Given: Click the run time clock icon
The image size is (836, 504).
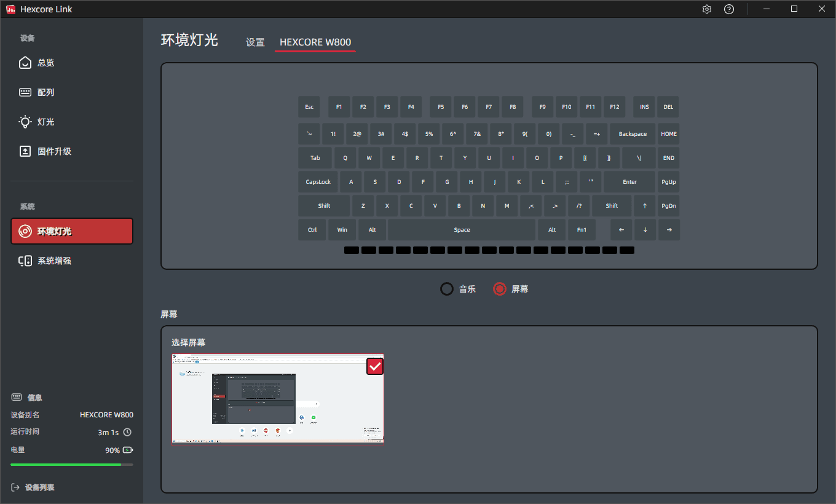Looking at the screenshot, I should click(128, 432).
